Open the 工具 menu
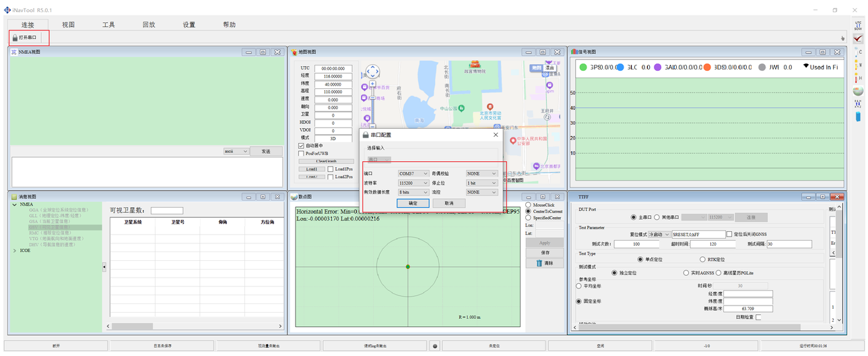Image resolution: width=868 pixels, height=356 pixels. click(108, 25)
